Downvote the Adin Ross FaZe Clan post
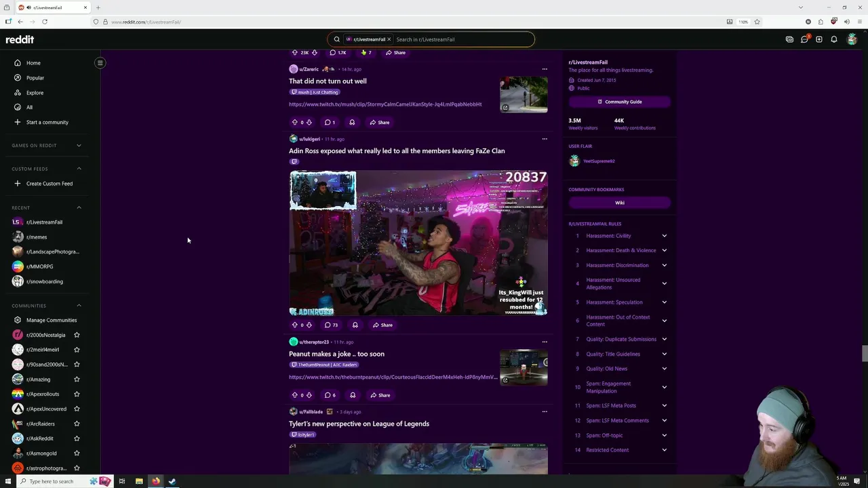Image resolution: width=868 pixels, height=488 pixels. point(309,325)
